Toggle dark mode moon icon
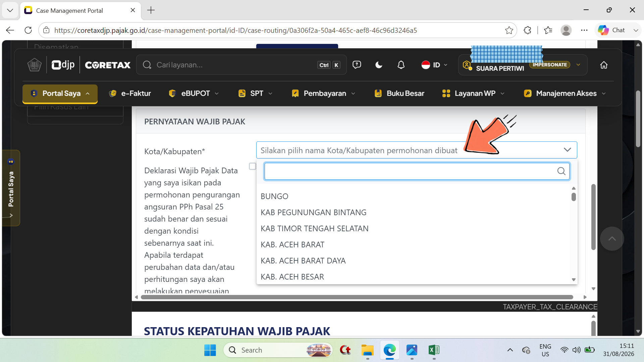644x362 pixels. [379, 65]
